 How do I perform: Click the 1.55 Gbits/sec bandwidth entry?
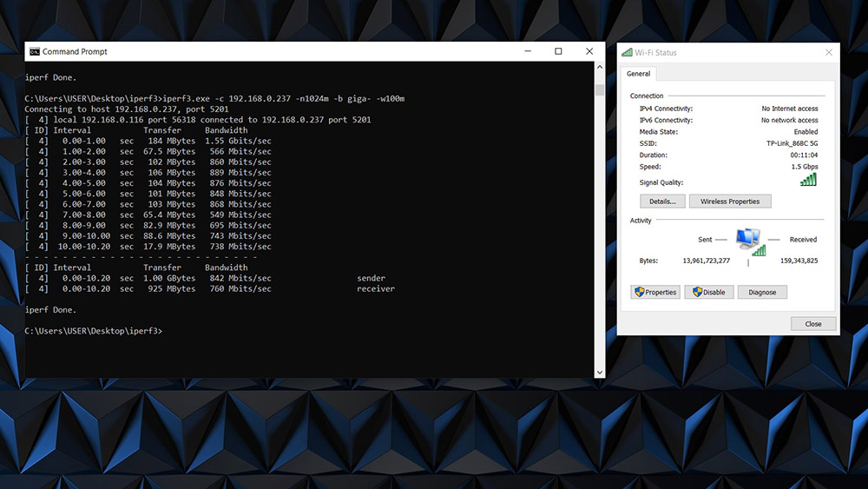238,141
